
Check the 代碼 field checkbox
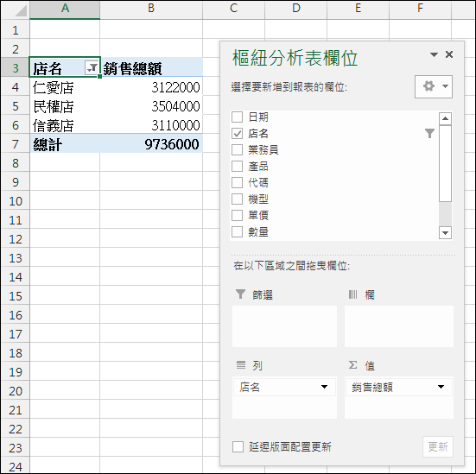[237, 183]
